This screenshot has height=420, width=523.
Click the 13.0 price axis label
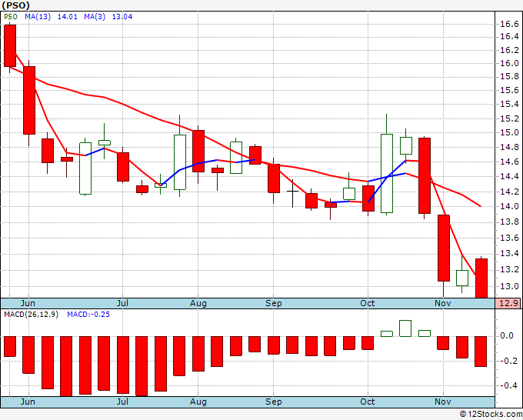point(509,286)
